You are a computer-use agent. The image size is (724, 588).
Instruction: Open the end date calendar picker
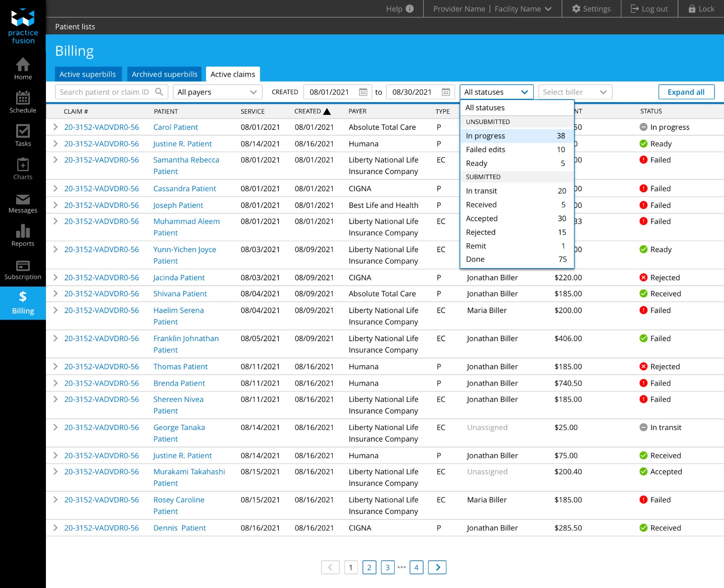click(x=446, y=92)
